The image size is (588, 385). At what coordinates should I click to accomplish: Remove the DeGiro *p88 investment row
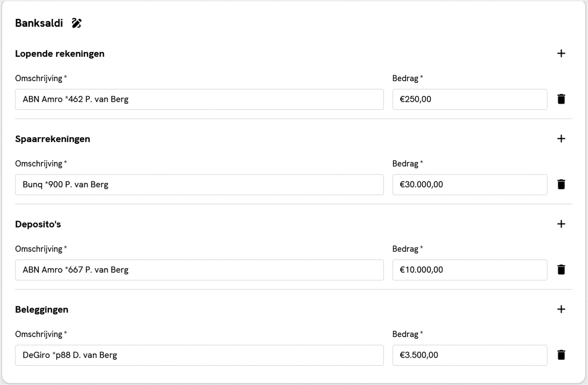[x=561, y=355]
